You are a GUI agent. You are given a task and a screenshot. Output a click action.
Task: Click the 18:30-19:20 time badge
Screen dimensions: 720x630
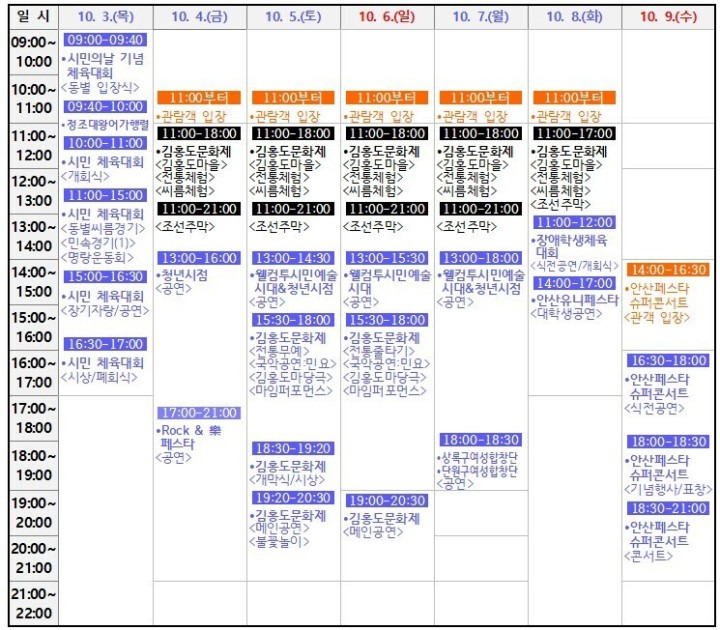coord(293,448)
